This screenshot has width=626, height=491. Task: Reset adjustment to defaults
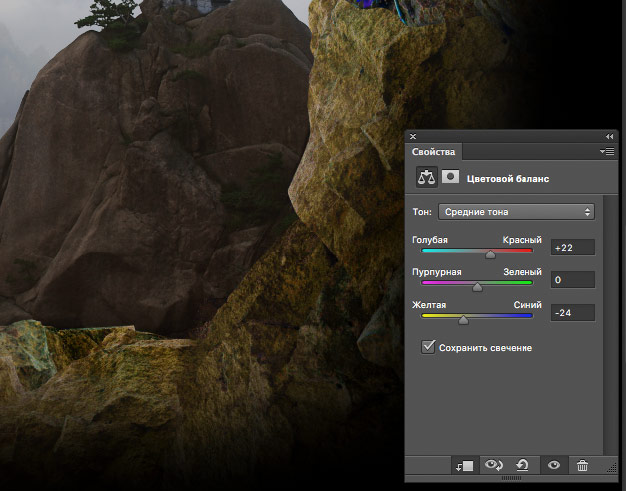pos(522,465)
